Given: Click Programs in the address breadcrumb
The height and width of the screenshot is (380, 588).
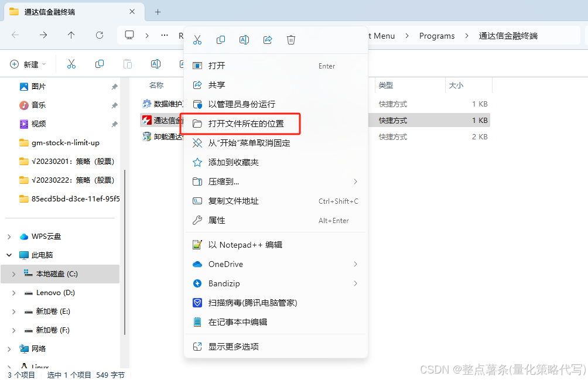Looking at the screenshot, I should pos(437,36).
